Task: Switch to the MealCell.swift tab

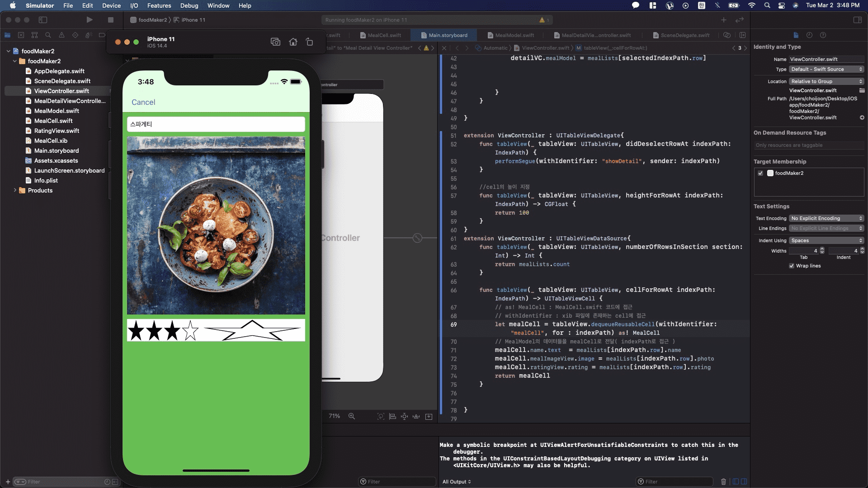Action: pos(384,35)
